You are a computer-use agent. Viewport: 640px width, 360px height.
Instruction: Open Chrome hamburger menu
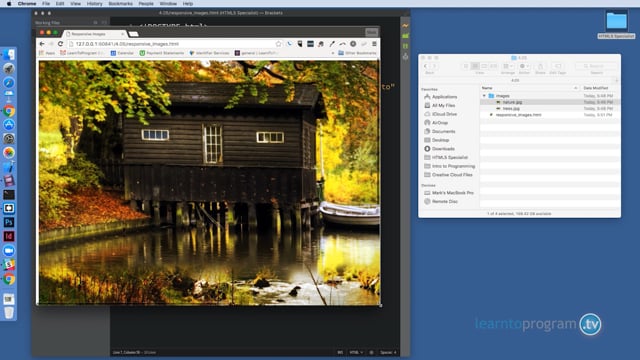pyautogui.click(x=374, y=44)
